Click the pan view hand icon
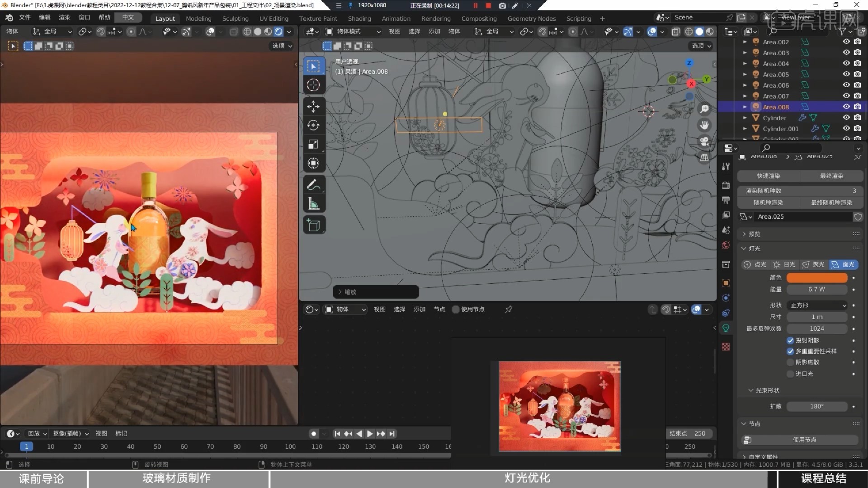This screenshot has height=488, width=868. click(704, 125)
